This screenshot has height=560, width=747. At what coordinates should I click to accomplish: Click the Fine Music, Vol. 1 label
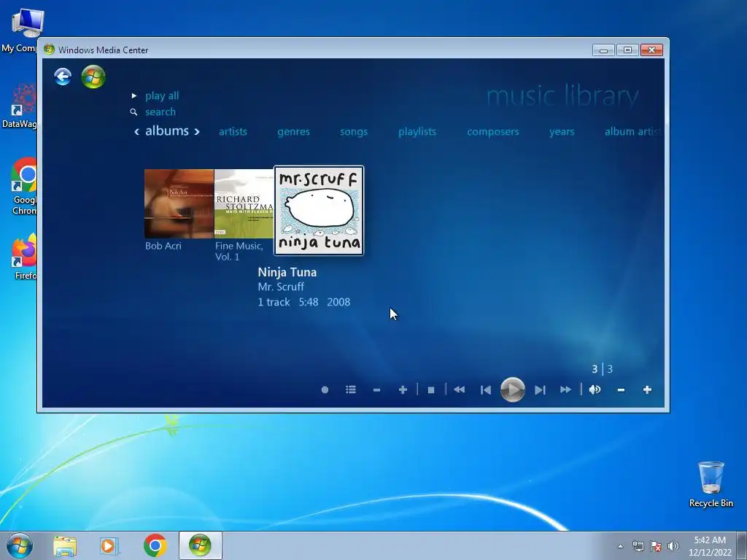click(239, 251)
